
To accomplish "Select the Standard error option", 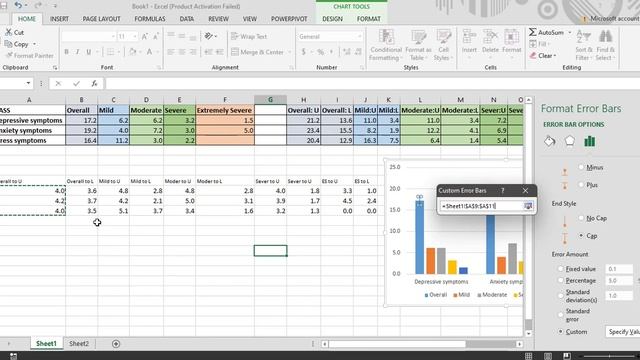I will coord(561,315).
